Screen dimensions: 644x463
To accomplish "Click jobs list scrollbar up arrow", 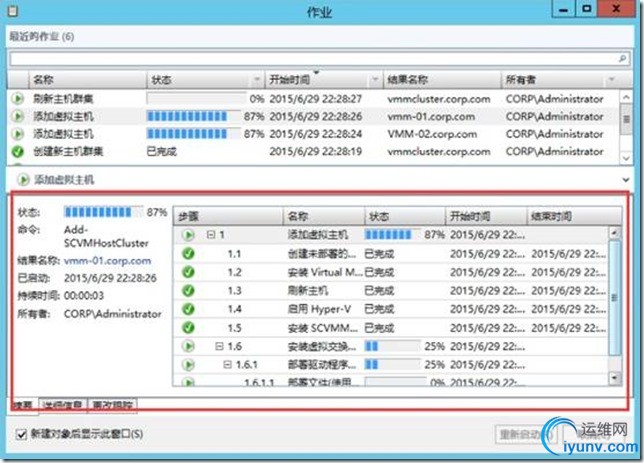I will pos(626,97).
